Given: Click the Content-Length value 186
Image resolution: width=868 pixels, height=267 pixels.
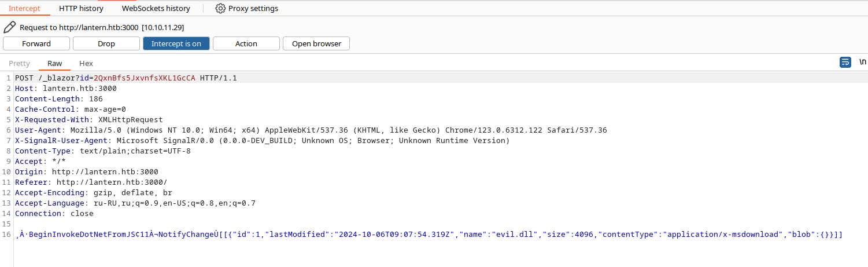Looking at the screenshot, I should (x=96, y=99).
